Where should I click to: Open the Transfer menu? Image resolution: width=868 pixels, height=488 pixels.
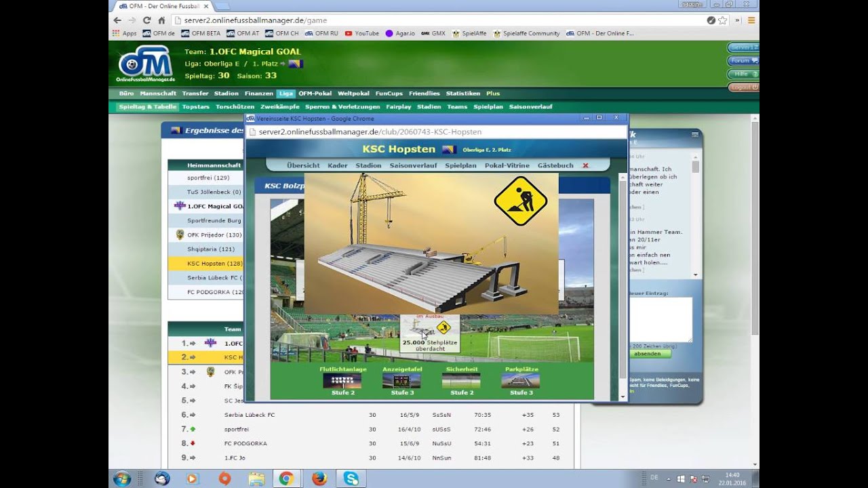pos(195,94)
